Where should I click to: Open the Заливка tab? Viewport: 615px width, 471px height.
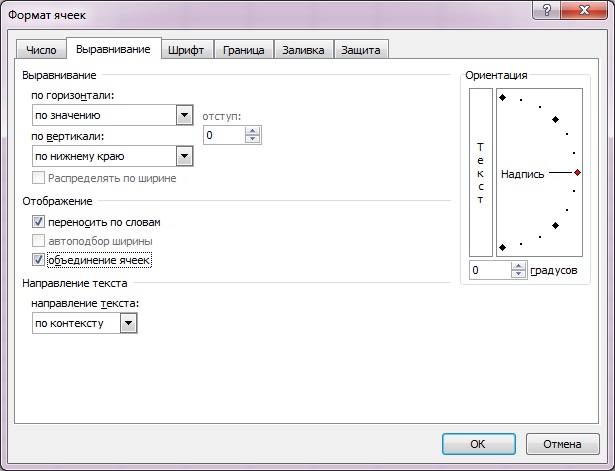[303, 50]
